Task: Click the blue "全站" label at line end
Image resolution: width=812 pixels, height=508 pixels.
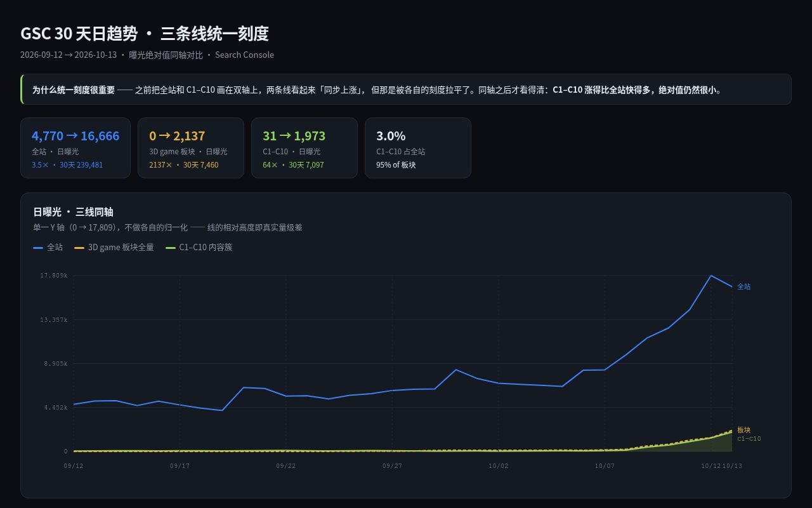Action: 744,286
